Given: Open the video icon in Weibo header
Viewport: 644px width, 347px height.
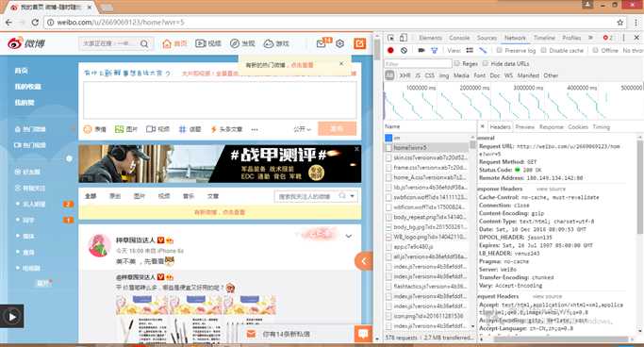Looking at the screenshot, I should click(x=201, y=43).
